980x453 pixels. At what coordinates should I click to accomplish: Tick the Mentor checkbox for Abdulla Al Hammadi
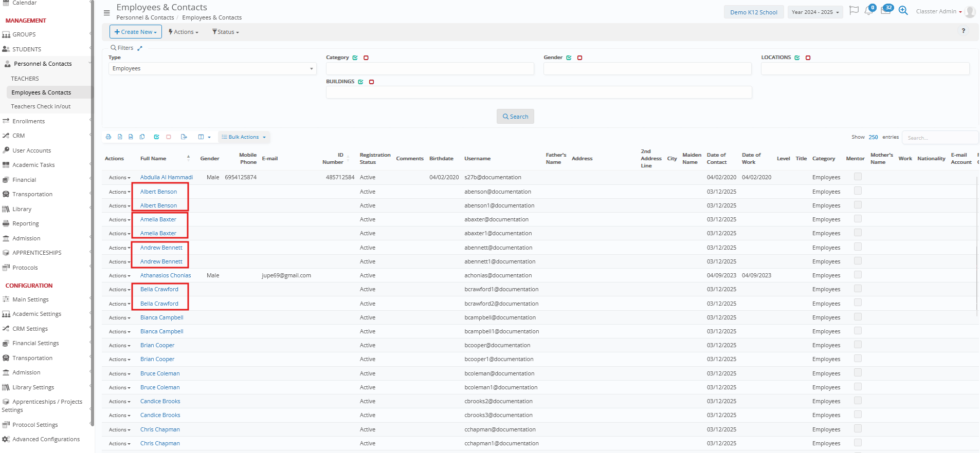(858, 177)
